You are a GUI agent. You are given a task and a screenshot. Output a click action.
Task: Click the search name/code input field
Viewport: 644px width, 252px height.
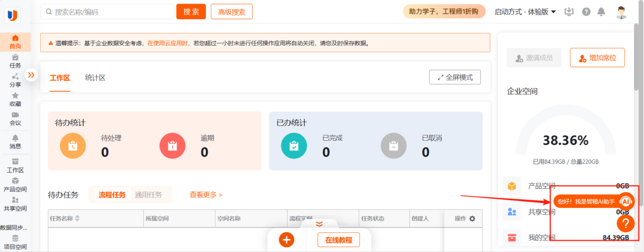click(108, 12)
